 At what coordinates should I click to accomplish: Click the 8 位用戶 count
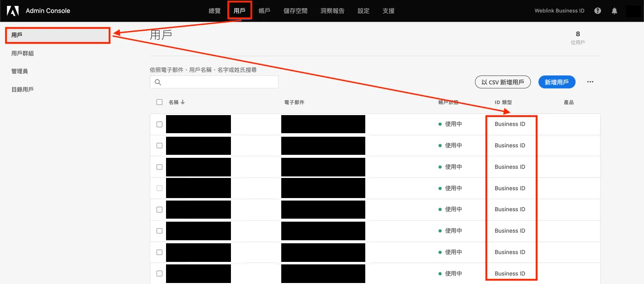[x=578, y=38]
